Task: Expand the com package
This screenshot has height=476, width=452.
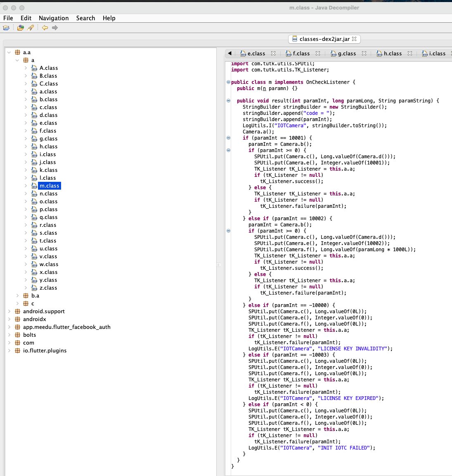Action: click(9, 343)
